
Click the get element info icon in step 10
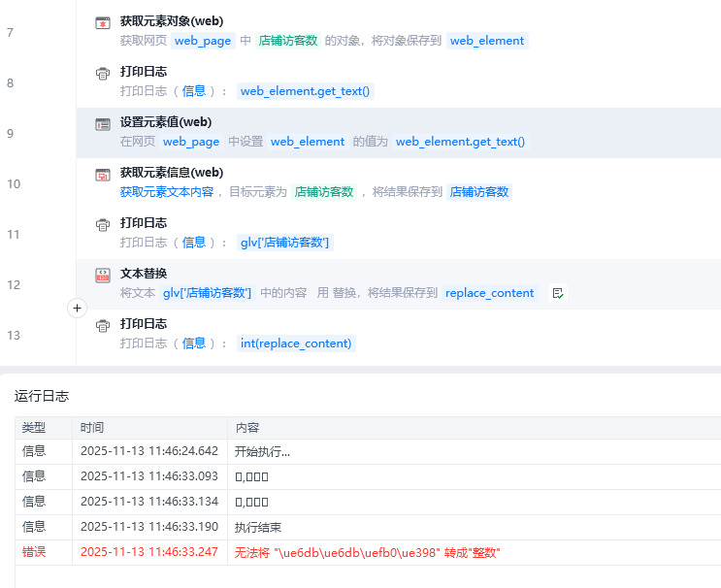pyautogui.click(x=103, y=175)
